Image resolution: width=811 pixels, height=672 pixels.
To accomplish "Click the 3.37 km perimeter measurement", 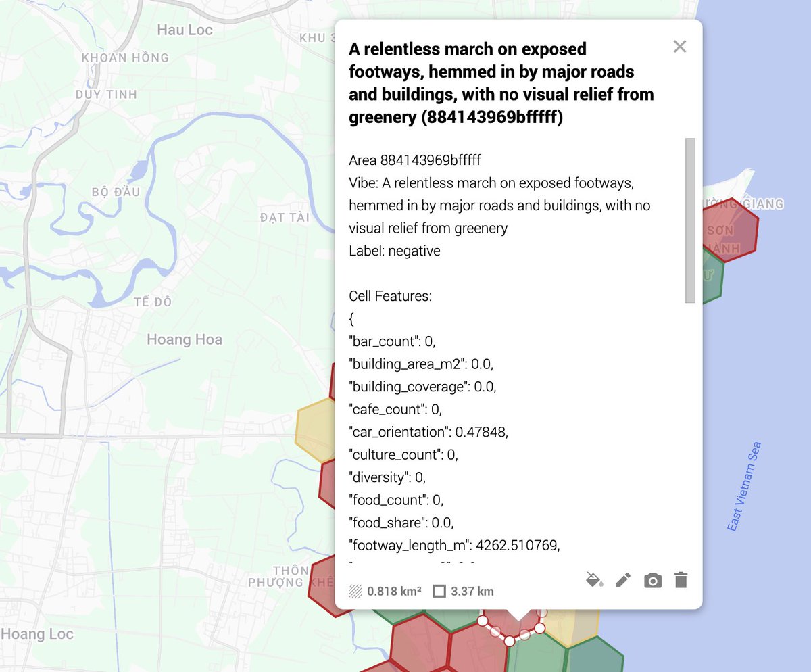I will 472,592.
